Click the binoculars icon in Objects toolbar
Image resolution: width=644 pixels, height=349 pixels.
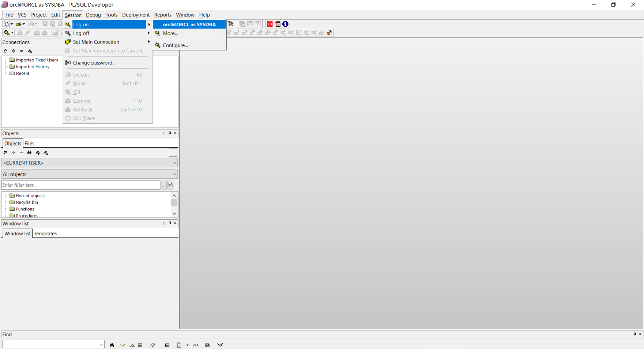(30, 153)
